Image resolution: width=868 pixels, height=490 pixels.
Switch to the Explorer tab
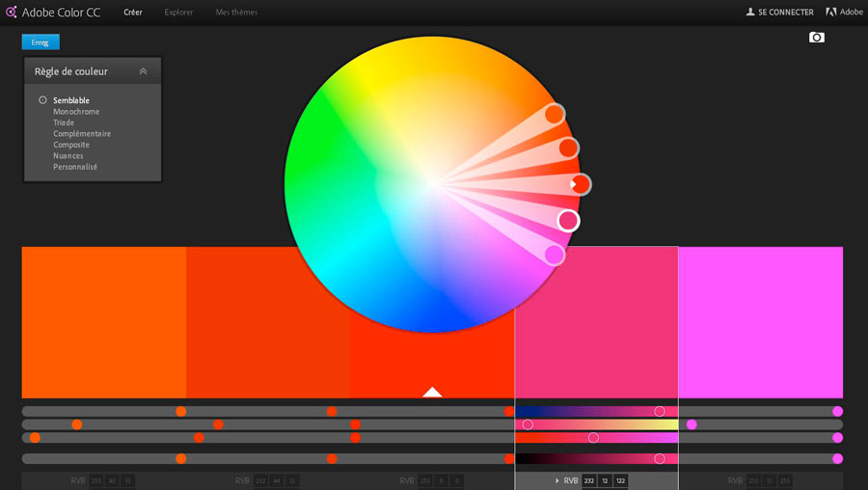click(178, 13)
